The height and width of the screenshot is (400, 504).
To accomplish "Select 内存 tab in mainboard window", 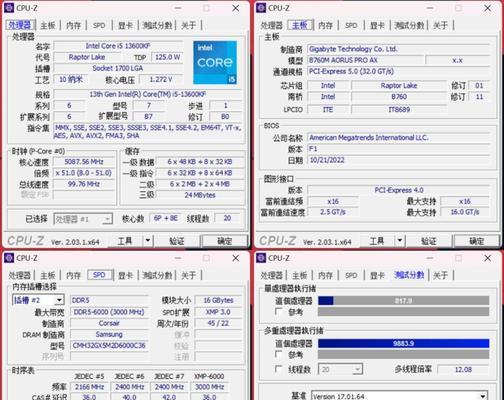I will (325, 25).
